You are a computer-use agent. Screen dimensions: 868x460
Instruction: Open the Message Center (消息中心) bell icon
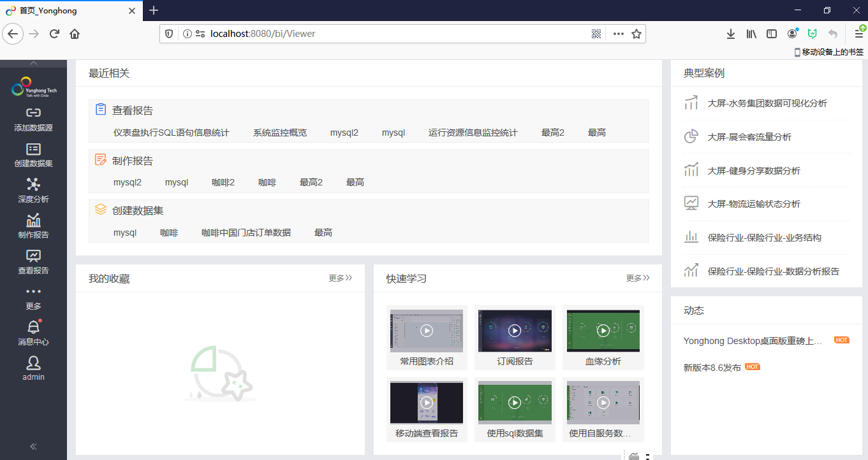[x=33, y=327]
